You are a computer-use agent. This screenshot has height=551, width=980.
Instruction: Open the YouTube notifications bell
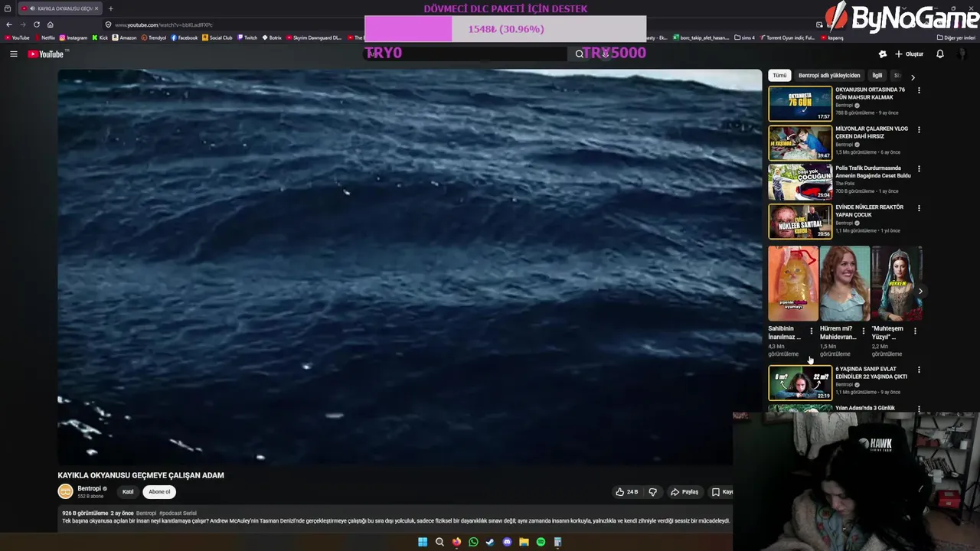click(939, 54)
